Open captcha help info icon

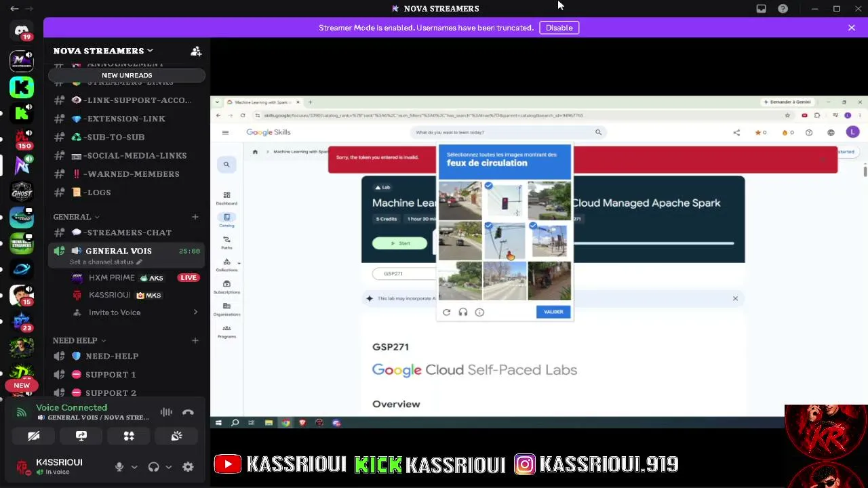tap(479, 312)
